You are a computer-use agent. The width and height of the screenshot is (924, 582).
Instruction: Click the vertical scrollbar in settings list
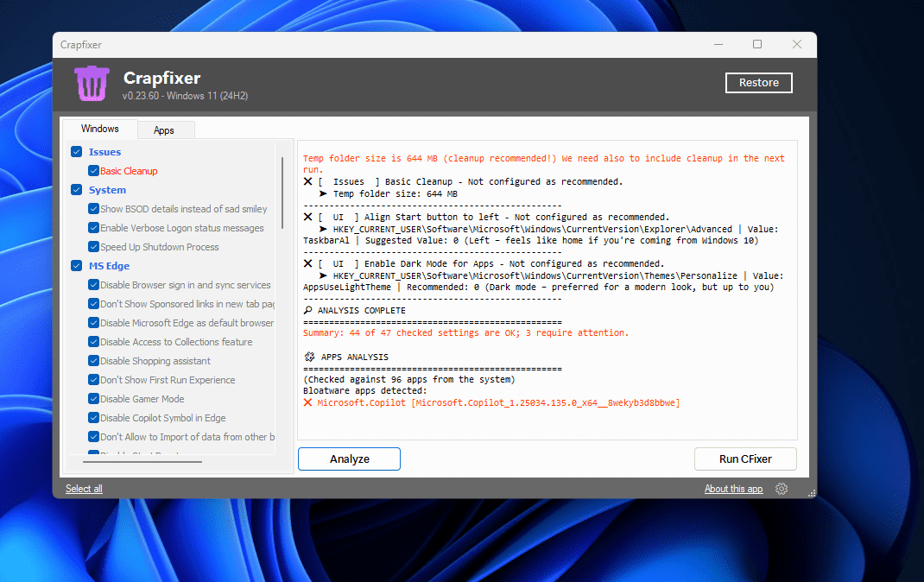tap(282, 193)
